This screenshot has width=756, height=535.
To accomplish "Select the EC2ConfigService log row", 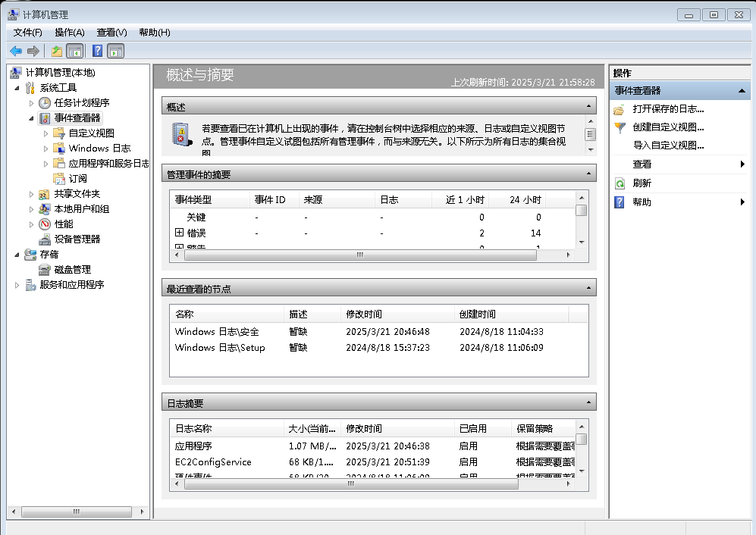I will pyautogui.click(x=373, y=461).
